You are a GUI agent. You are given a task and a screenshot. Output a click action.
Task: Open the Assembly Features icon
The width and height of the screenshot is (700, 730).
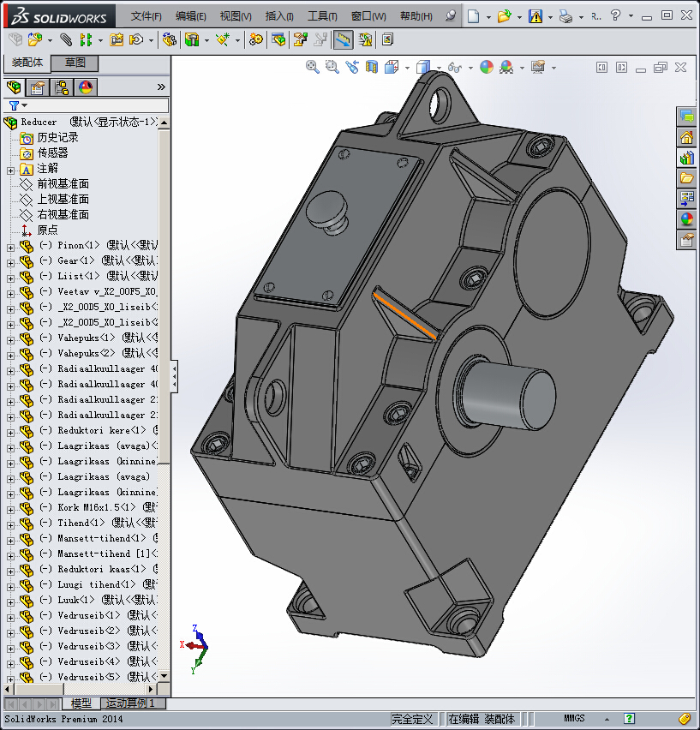(x=192, y=39)
